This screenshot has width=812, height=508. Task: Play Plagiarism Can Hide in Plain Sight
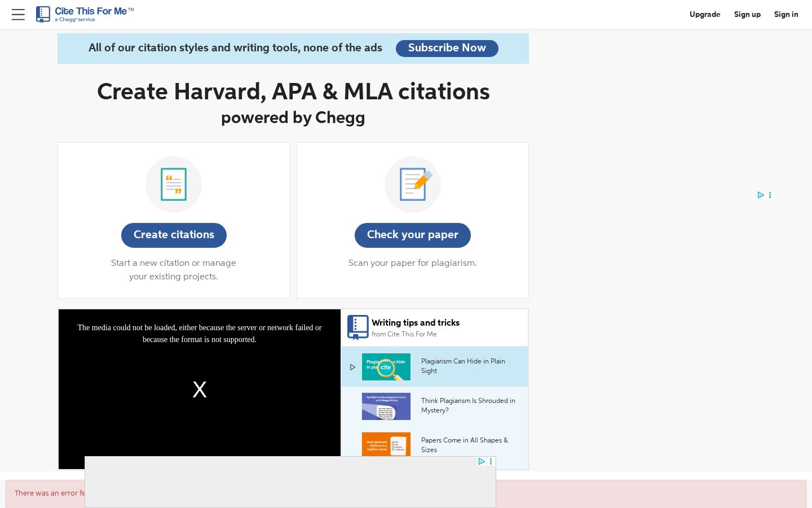pos(352,367)
